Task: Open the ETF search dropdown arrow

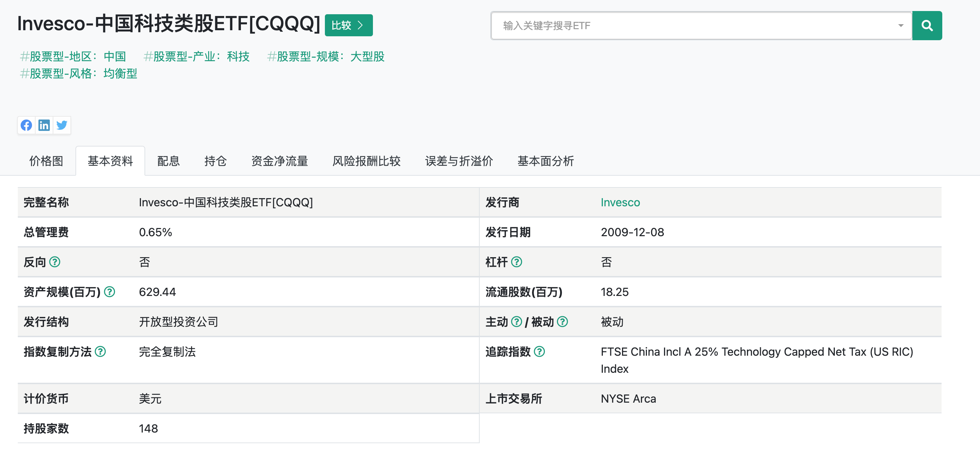Action: tap(901, 26)
